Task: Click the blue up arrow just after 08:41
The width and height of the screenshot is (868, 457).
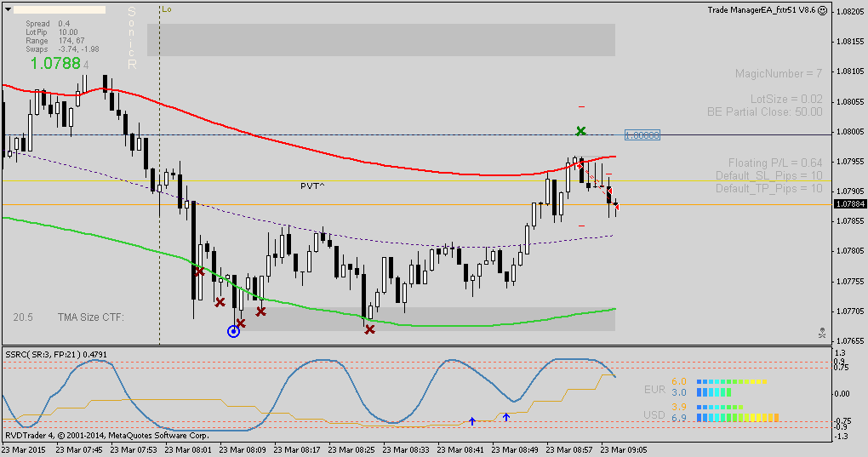Action: pos(472,421)
